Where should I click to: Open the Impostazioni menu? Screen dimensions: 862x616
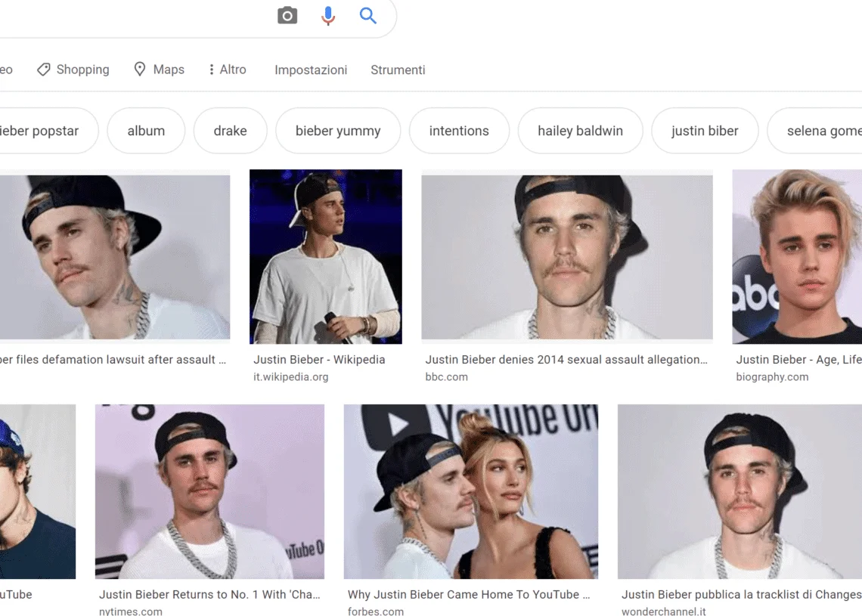click(x=311, y=70)
